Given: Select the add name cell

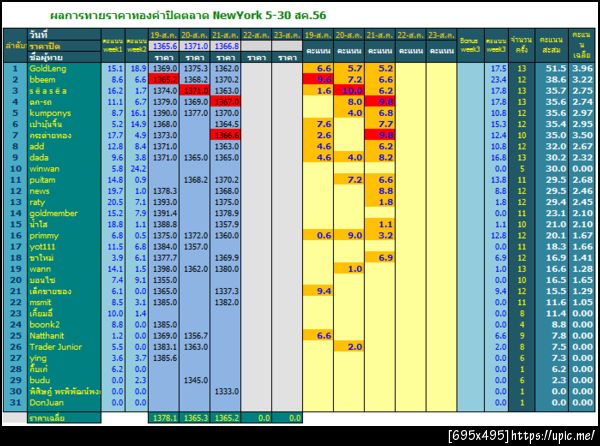Looking at the screenshot, I should [x=64, y=146].
